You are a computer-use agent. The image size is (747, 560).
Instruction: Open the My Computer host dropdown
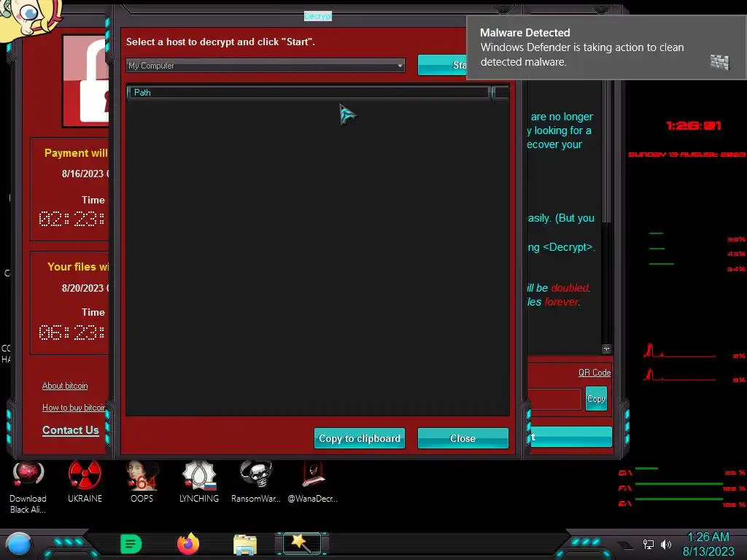pos(266,66)
